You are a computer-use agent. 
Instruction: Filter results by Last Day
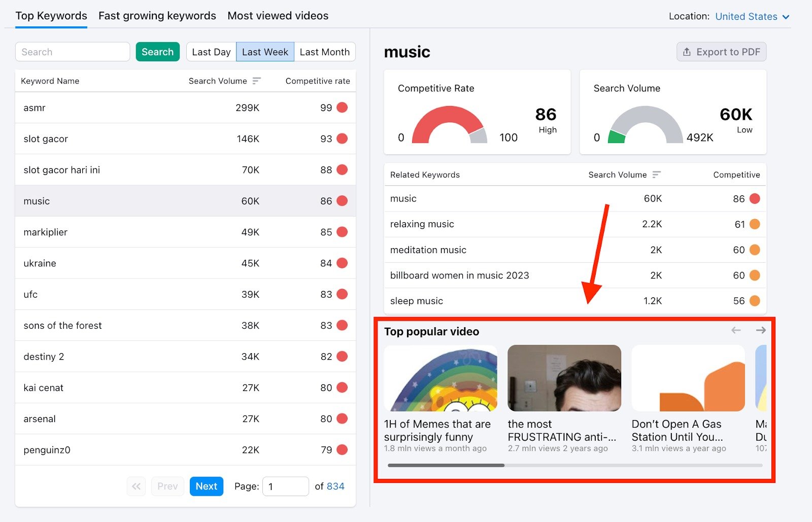point(212,51)
